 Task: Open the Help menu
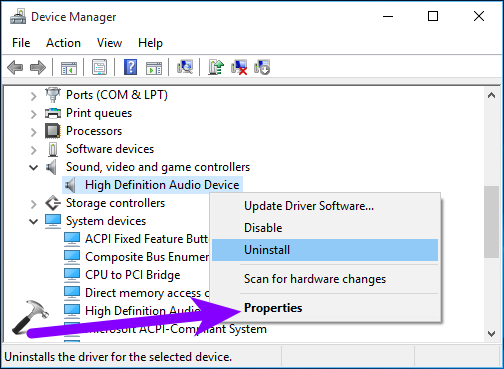coord(150,43)
